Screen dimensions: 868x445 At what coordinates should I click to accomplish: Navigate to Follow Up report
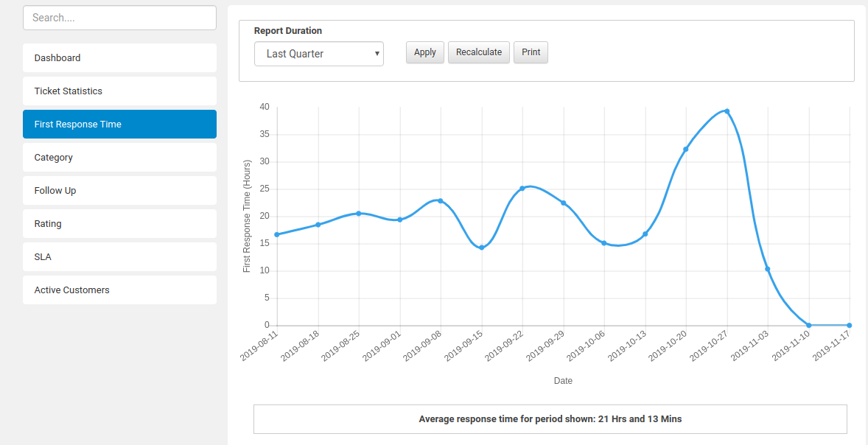point(119,191)
